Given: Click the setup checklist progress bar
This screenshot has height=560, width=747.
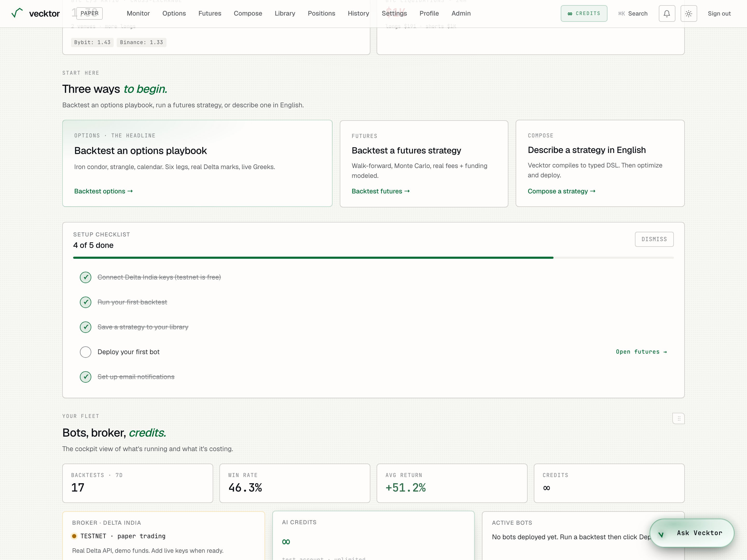Looking at the screenshot, I should (373, 257).
